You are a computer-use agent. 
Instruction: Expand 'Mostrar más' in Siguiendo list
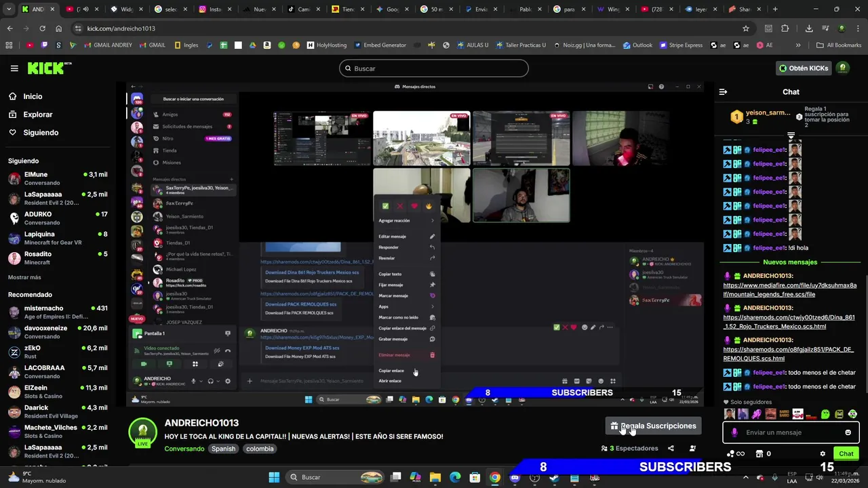click(x=24, y=277)
